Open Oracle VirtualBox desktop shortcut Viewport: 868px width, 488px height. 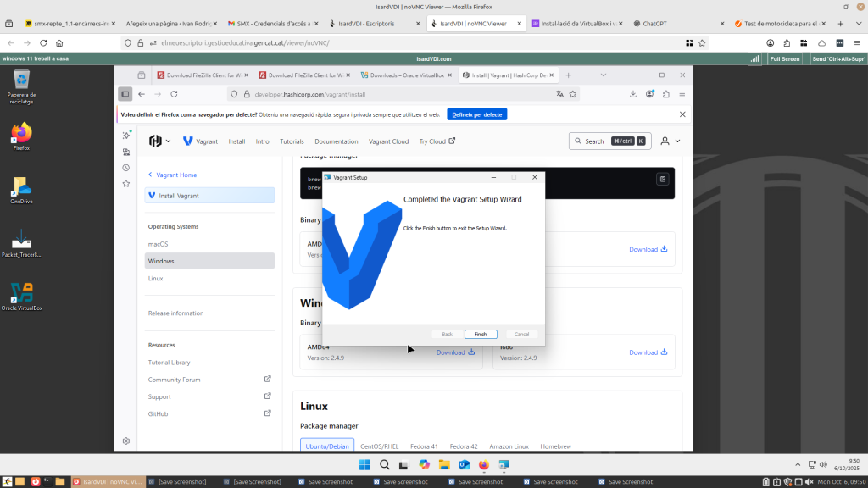coord(21,294)
